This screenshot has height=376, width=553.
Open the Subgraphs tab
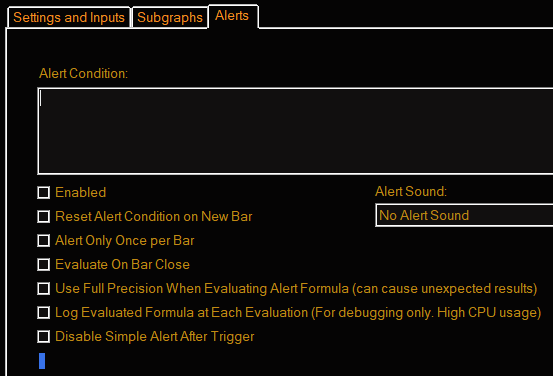click(170, 18)
